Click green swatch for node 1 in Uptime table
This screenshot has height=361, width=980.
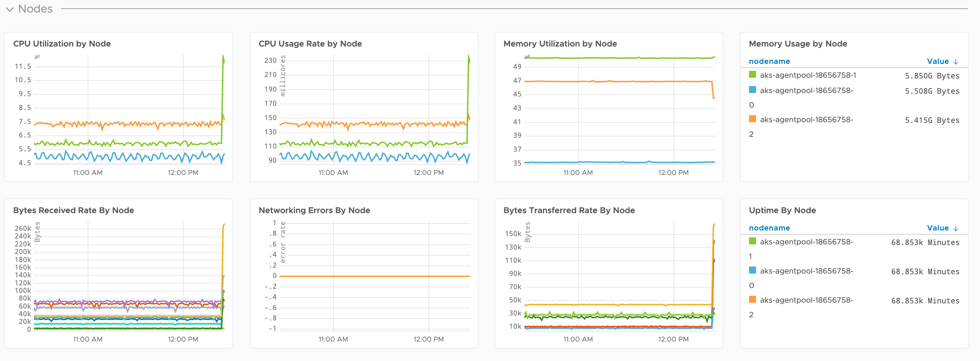pos(752,241)
